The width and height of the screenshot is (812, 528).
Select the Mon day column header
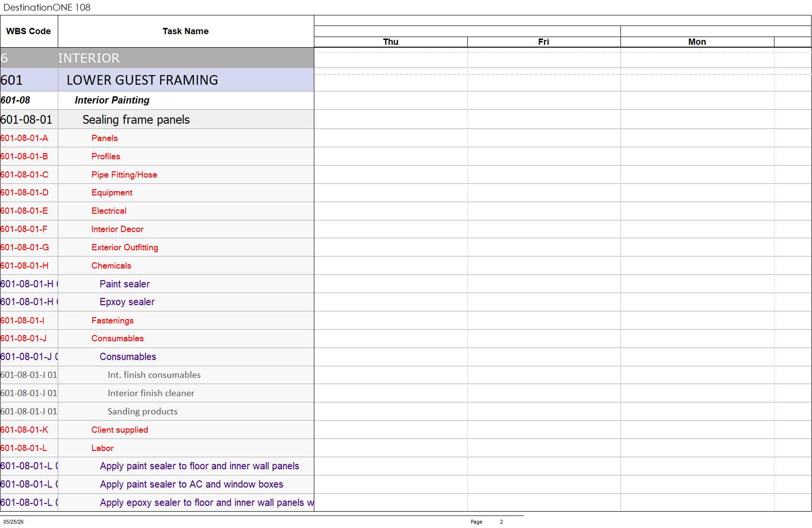point(697,42)
